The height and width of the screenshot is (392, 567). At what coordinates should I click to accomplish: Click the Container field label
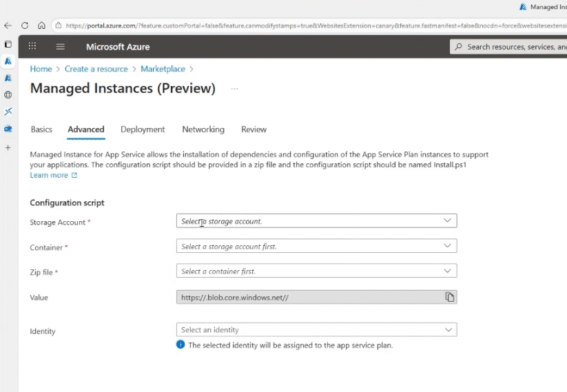(x=46, y=248)
